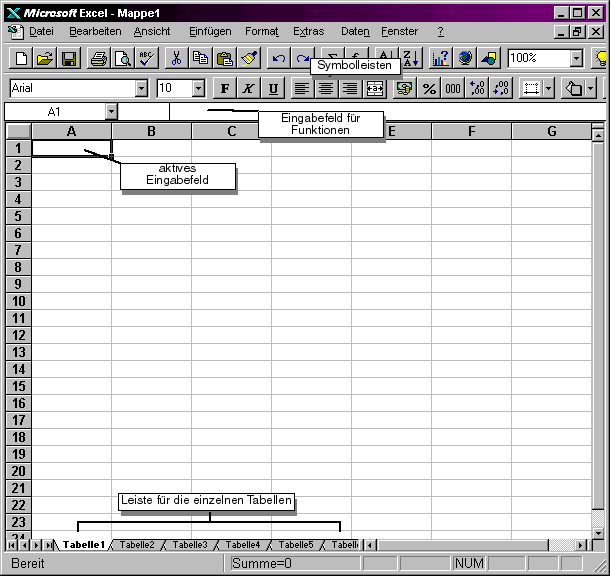The image size is (610, 576).
Task: Select column B header
Action: [151, 131]
